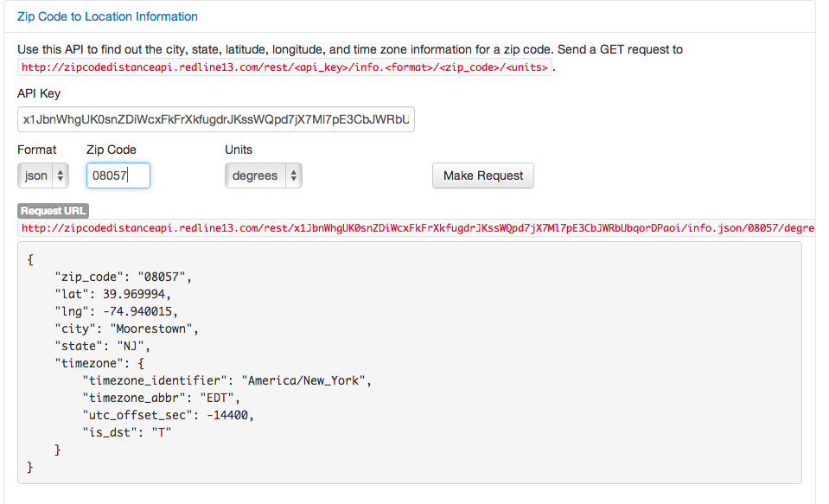This screenshot has height=504, width=829.
Task: Click the Zip Code to Location Information title
Action: (x=107, y=16)
